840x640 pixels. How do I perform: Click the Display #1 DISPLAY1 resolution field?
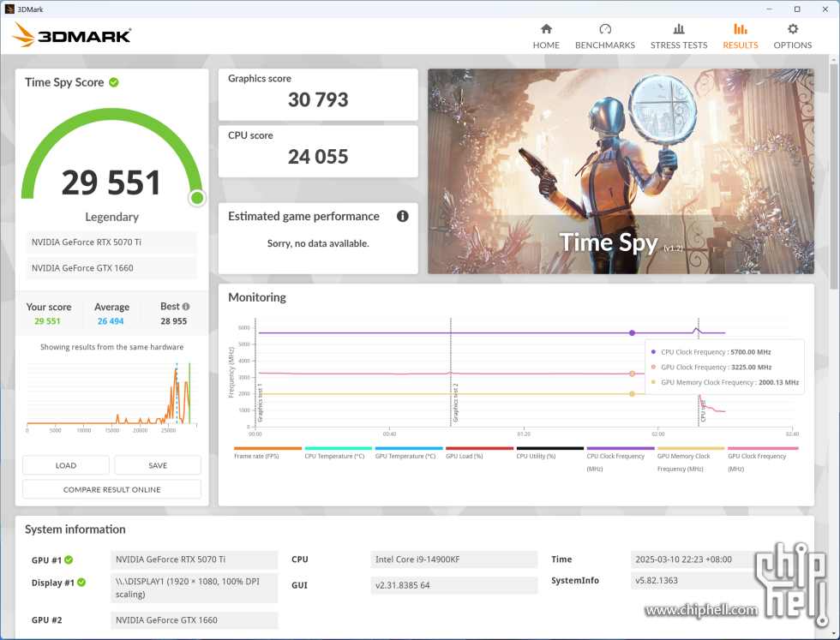(x=195, y=588)
